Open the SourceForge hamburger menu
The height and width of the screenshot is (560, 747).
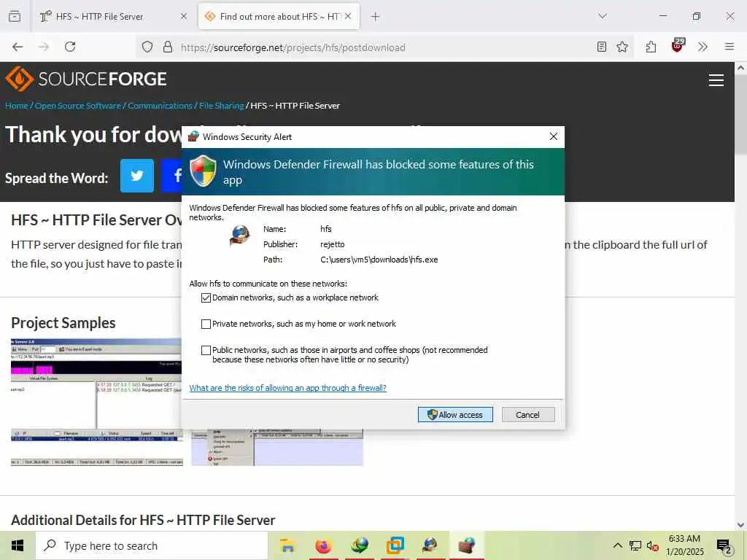click(716, 80)
